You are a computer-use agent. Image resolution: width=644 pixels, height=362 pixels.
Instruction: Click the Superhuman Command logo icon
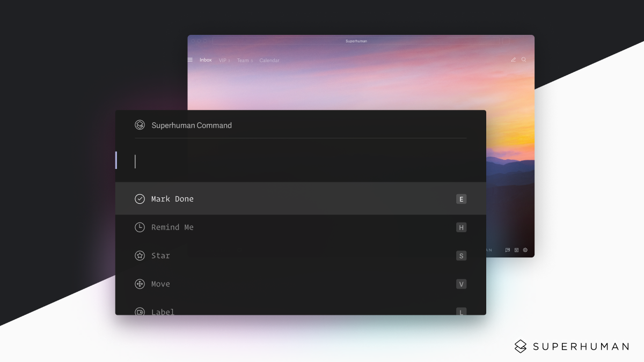pos(140,125)
